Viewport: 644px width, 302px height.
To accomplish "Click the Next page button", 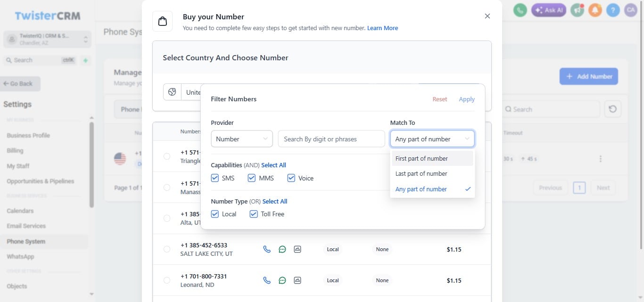I will coord(603,188).
